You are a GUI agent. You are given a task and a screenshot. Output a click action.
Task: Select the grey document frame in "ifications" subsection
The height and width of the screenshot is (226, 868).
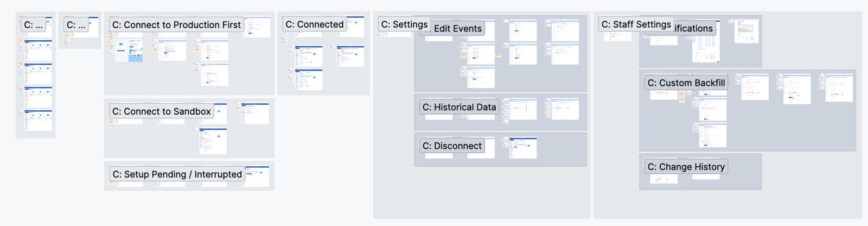pos(746,31)
